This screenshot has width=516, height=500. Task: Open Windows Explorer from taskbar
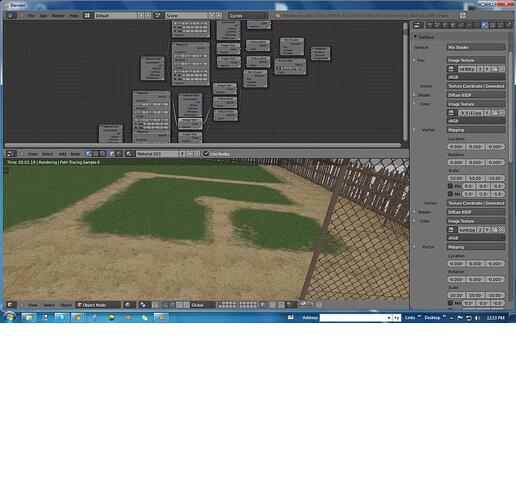(x=29, y=317)
